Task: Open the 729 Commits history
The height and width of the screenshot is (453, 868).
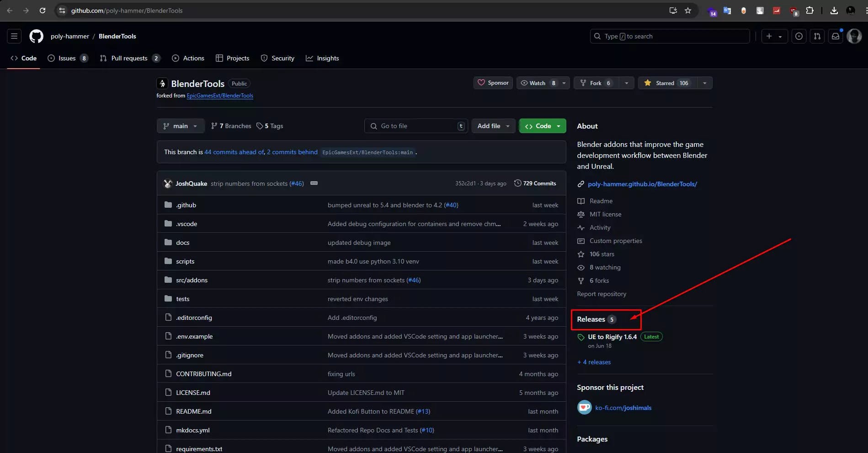Action: (535, 183)
